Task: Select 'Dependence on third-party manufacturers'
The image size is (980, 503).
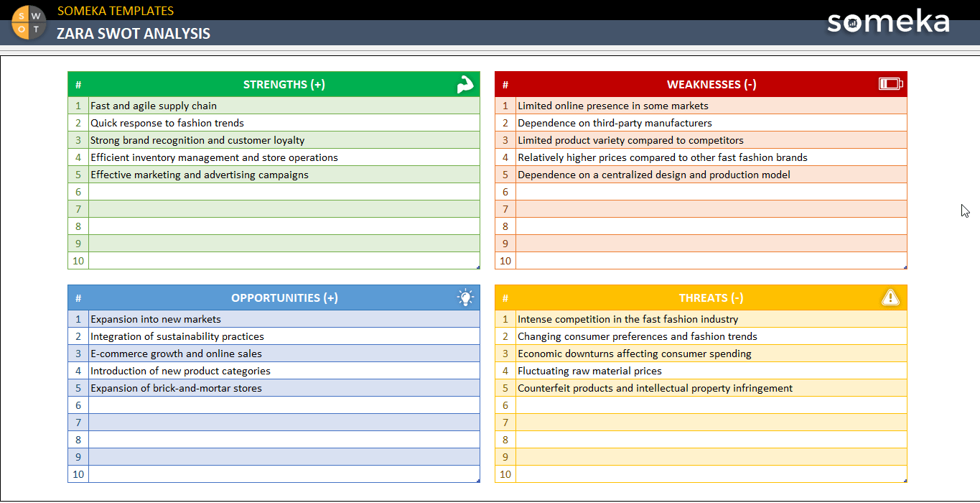Action: pyautogui.click(x=711, y=123)
